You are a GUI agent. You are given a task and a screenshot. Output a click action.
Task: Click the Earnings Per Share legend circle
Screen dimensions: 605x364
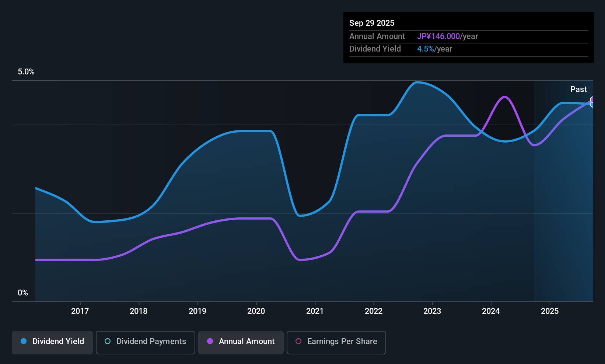point(299,342)
